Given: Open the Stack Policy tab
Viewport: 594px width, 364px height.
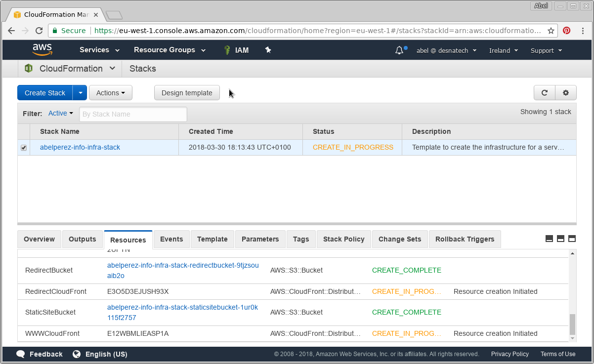Looking at the screenshot, I should 344,239.
